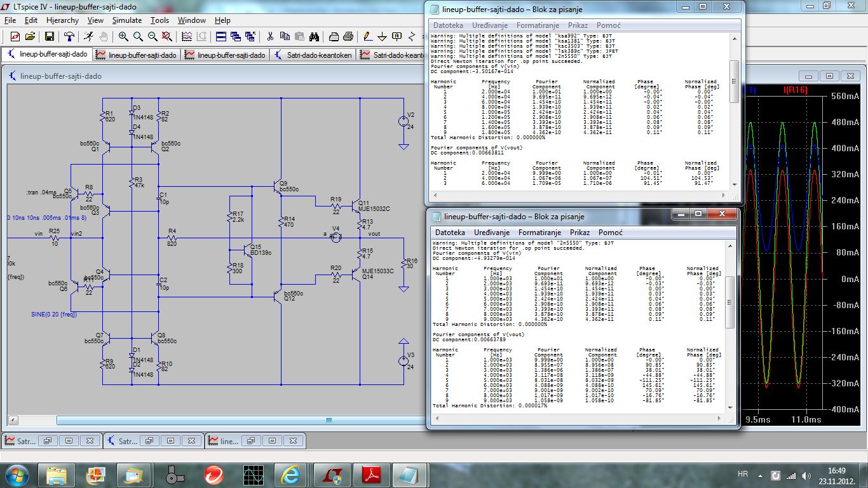Select the Label Net tool icon
The height and width of the screenshot is (488, 868).
[397, 36]
